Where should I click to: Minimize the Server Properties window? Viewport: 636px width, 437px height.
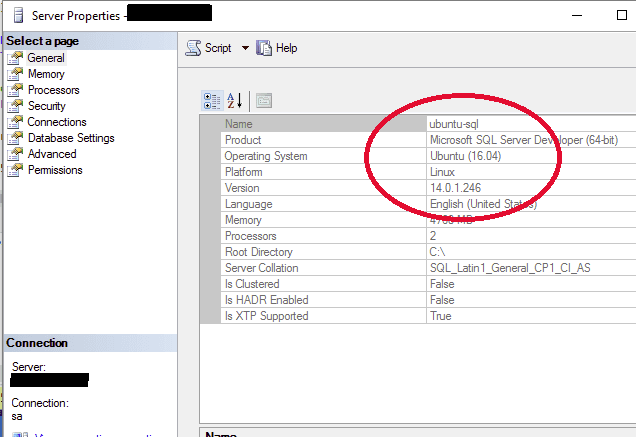pyautogui.click(x=577, y=15)
